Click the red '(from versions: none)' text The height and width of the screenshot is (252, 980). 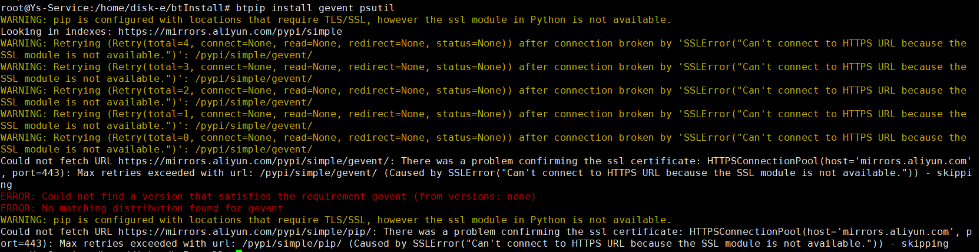[474, 196]
